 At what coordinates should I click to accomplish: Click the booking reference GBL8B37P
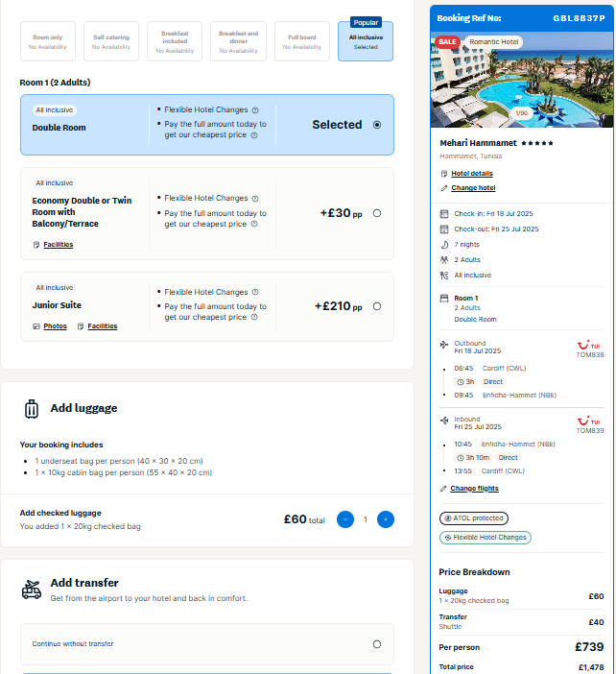pyautogui.click(x=579, y=18)
